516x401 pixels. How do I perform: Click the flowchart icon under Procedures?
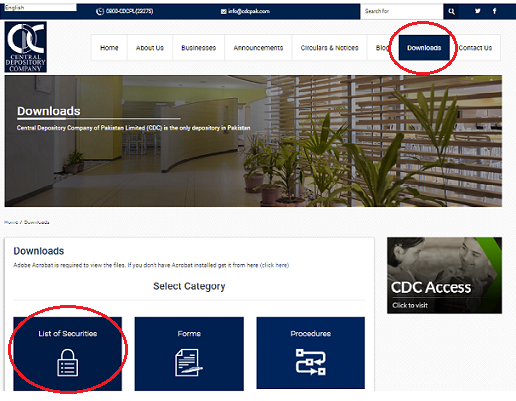[311, 362]
